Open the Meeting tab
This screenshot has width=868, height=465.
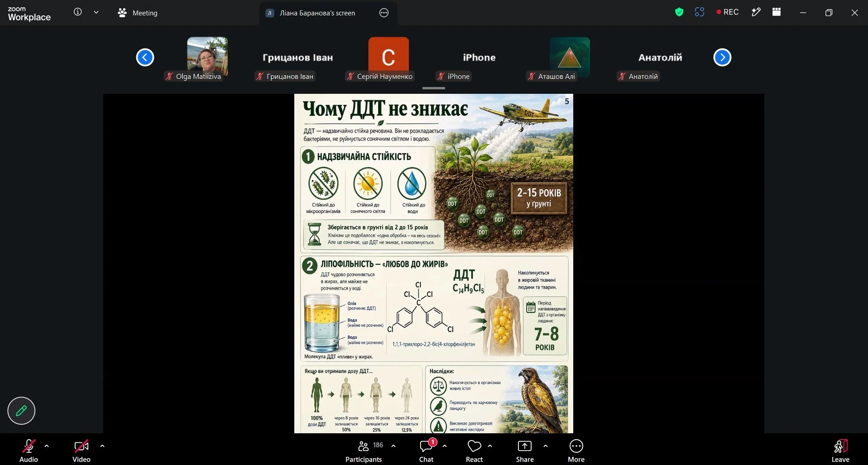coord(137,13)
